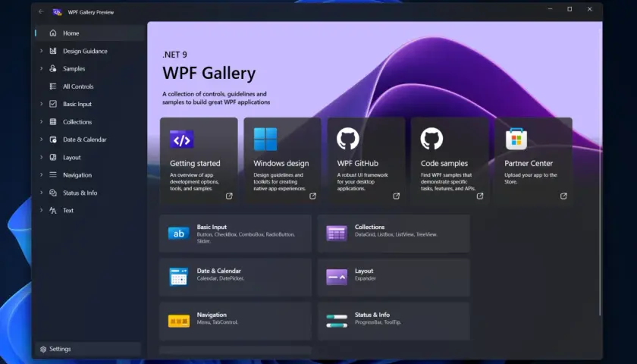637x364 pixels.
Task: Click the Settings gear icon
Action: (x=43, y=349)
